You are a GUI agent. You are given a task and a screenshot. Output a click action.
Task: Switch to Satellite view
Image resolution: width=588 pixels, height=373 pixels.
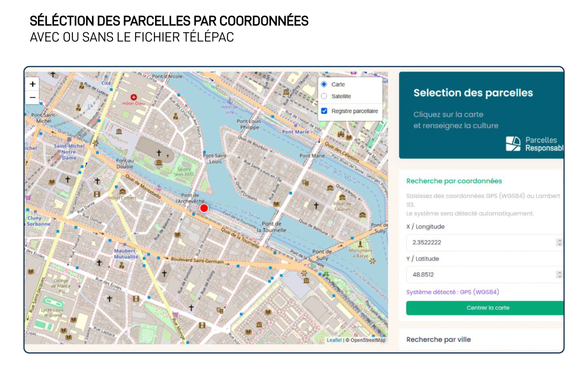[x=324, y=97]
